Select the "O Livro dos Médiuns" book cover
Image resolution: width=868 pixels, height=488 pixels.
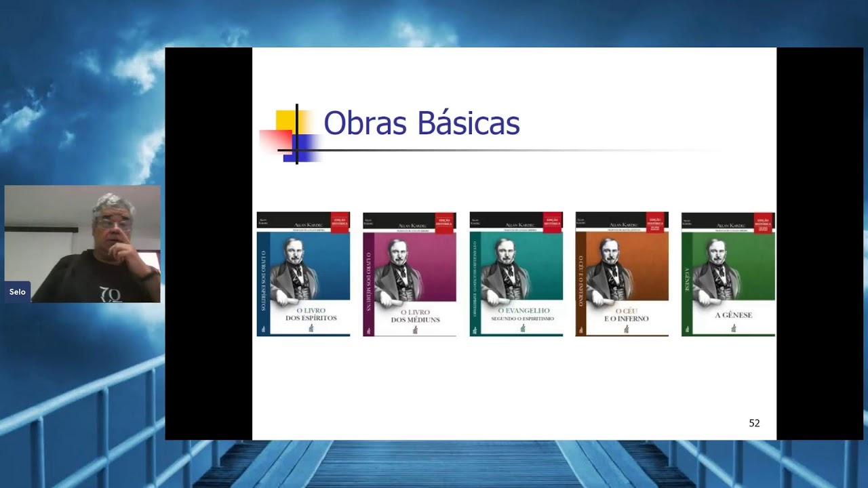coord(410,274)
